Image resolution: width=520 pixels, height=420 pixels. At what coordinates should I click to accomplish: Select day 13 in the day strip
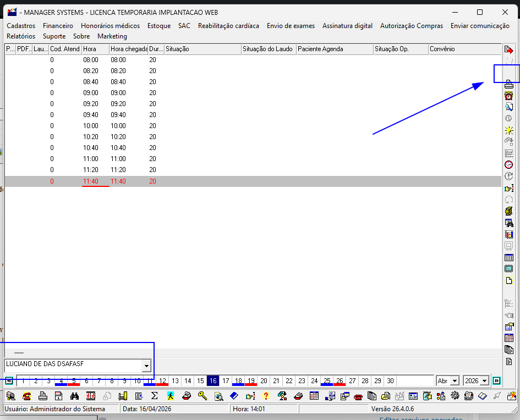pyautogui.click(x=175, y=381)
